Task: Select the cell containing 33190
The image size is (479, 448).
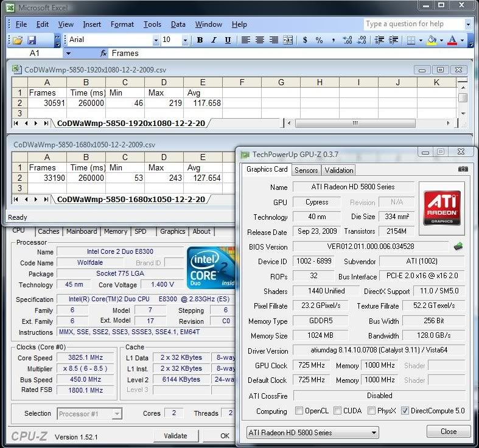Action: click(x=47, y=178)
